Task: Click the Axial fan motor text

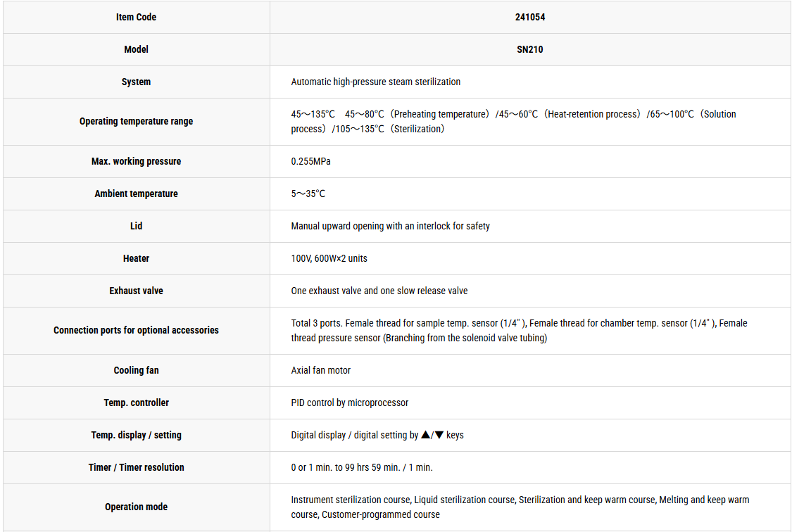Action: click(320, 370)
